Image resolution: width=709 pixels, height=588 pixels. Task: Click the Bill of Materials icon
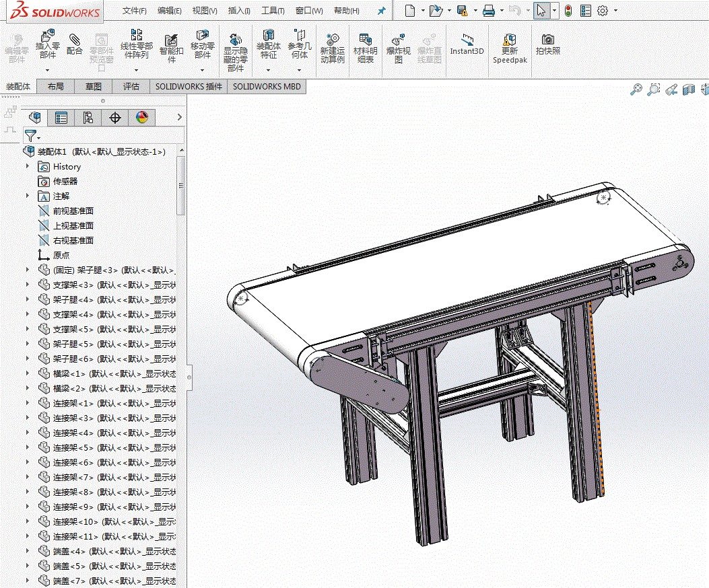[366, 40]
